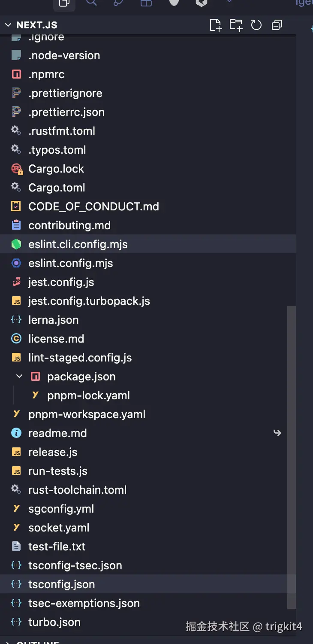
Task: Click the New Folder icon
Action: tap(236, 25)
